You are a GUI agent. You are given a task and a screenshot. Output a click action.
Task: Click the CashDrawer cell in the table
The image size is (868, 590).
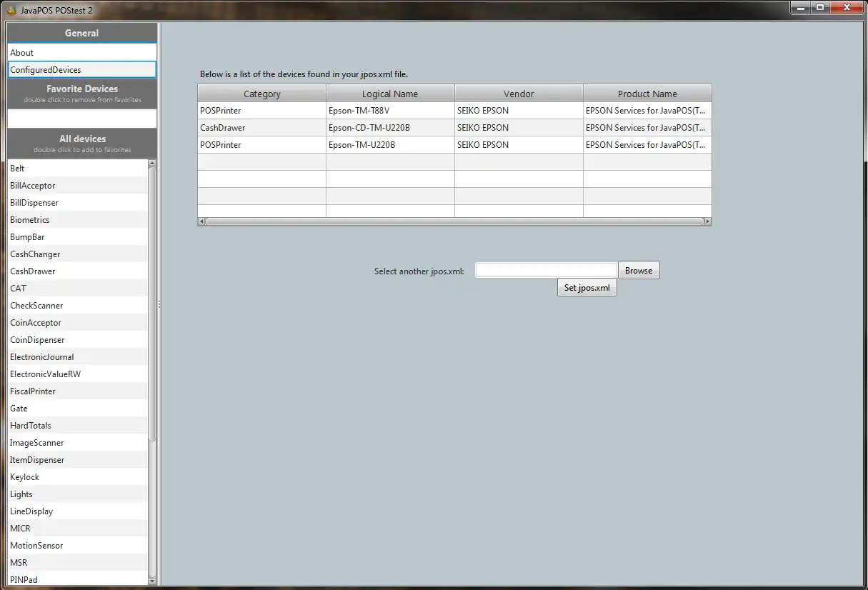262,128
